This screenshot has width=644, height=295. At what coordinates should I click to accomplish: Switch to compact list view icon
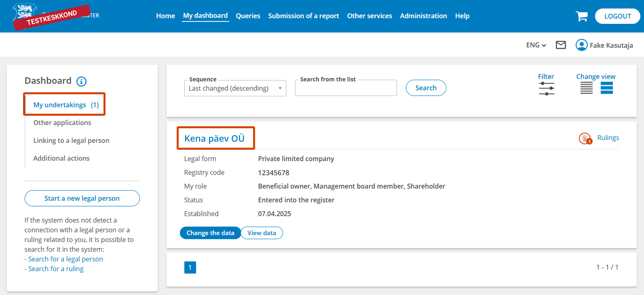pos(586,88)
